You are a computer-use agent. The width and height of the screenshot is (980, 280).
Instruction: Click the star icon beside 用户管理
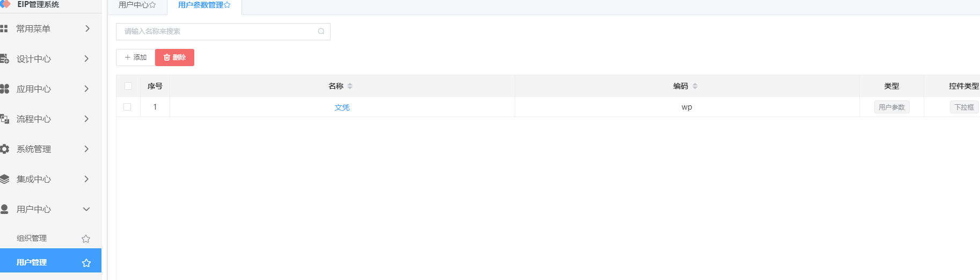tap(86, 263)
